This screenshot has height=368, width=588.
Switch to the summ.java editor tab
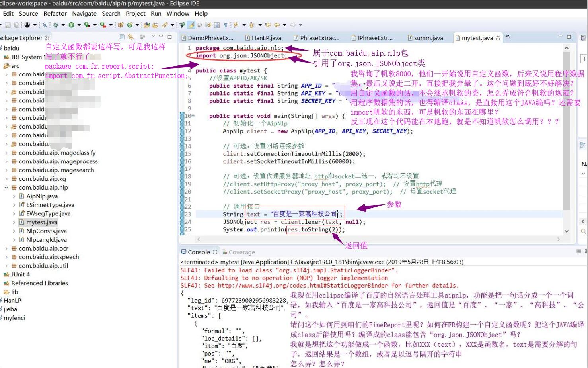425,38
